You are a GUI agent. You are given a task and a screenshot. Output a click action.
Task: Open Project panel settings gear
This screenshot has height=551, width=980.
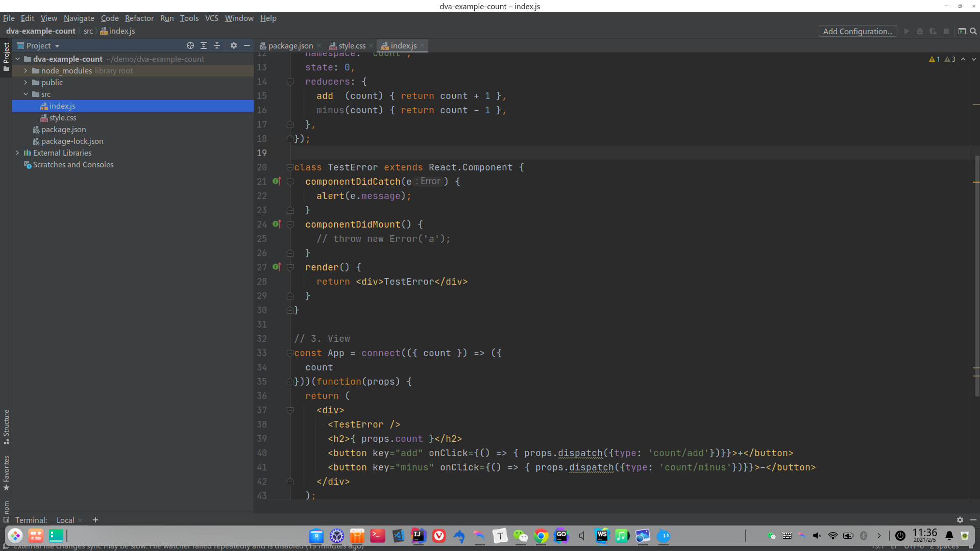pos(234,45)
